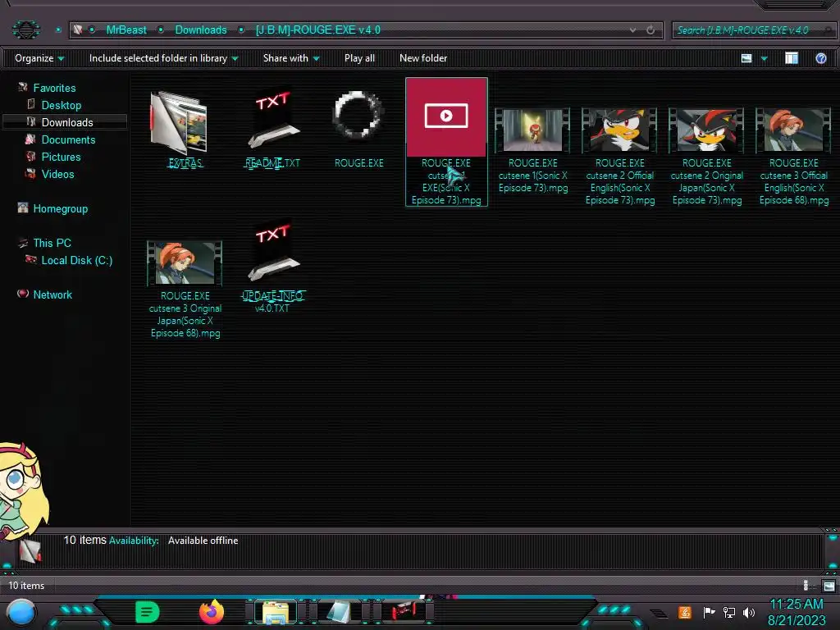Click the orange Java tray icon
The height and width of the screenshot is (630, 840).
685,612
